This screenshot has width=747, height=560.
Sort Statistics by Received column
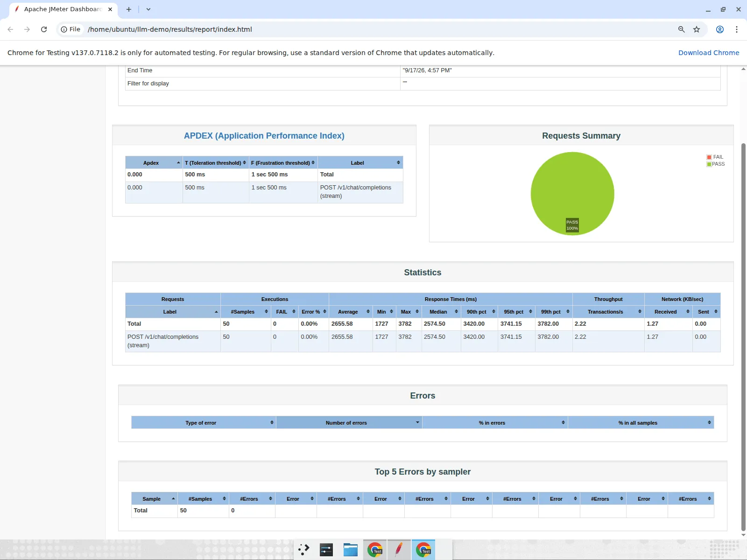pyautogui.click(x=669, y=311)
